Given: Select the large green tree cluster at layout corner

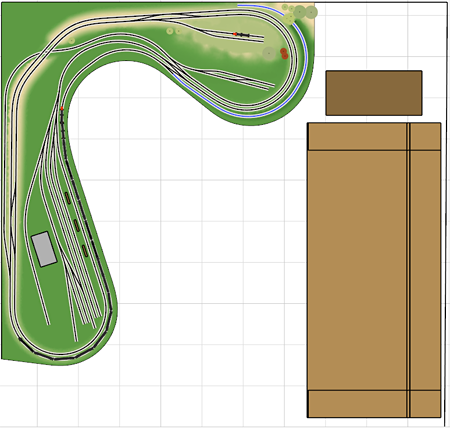Looking at the screenshot, I should [300, 13].
